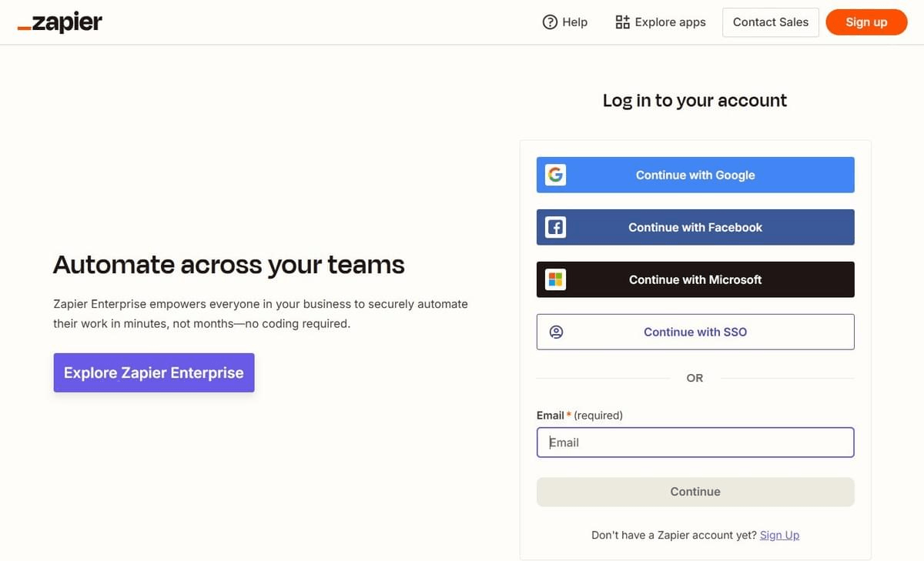Click the SSO user profile icon

click(556, 332)
